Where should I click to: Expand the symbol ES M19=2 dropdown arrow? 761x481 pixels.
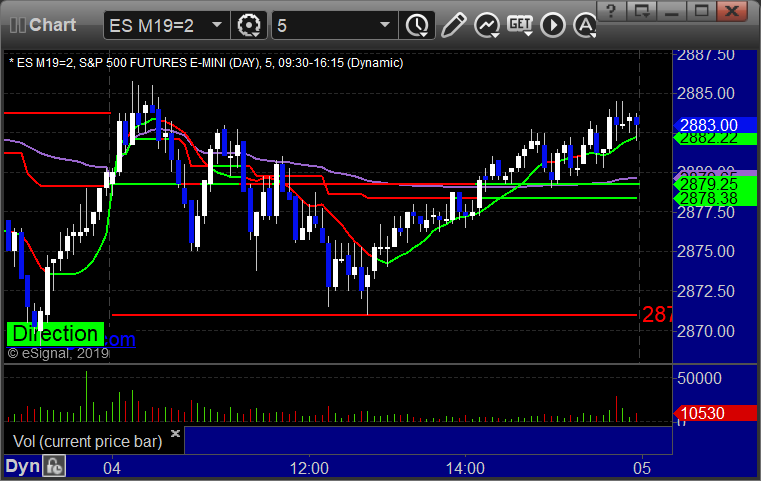[217, 25]
